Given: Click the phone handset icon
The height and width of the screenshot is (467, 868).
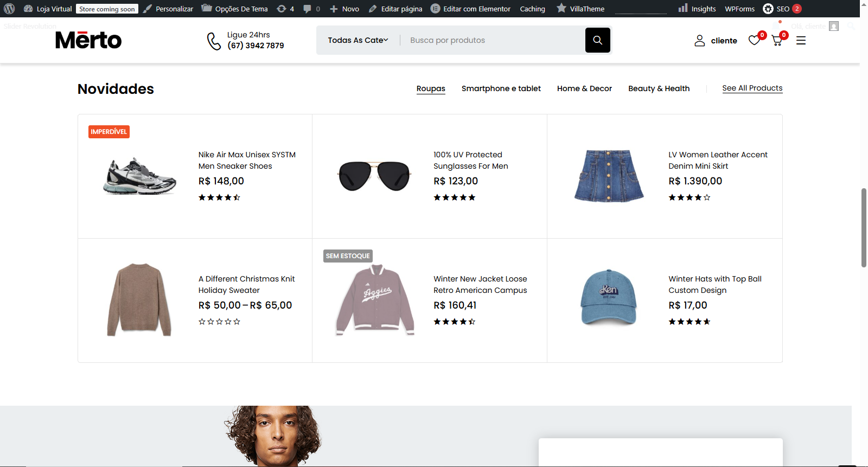Looking at the screenshot, I should click(x=214, y=41).
